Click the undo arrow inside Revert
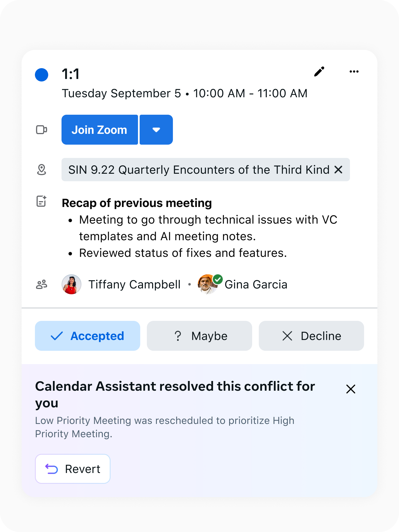The image size is (399, 532). click(52, 469)
